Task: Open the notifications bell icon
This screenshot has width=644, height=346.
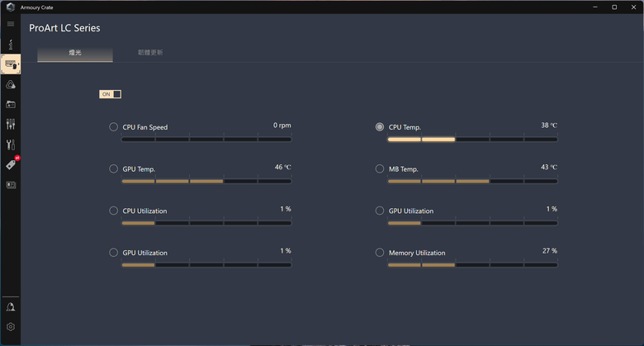Action: coord(11,307)
